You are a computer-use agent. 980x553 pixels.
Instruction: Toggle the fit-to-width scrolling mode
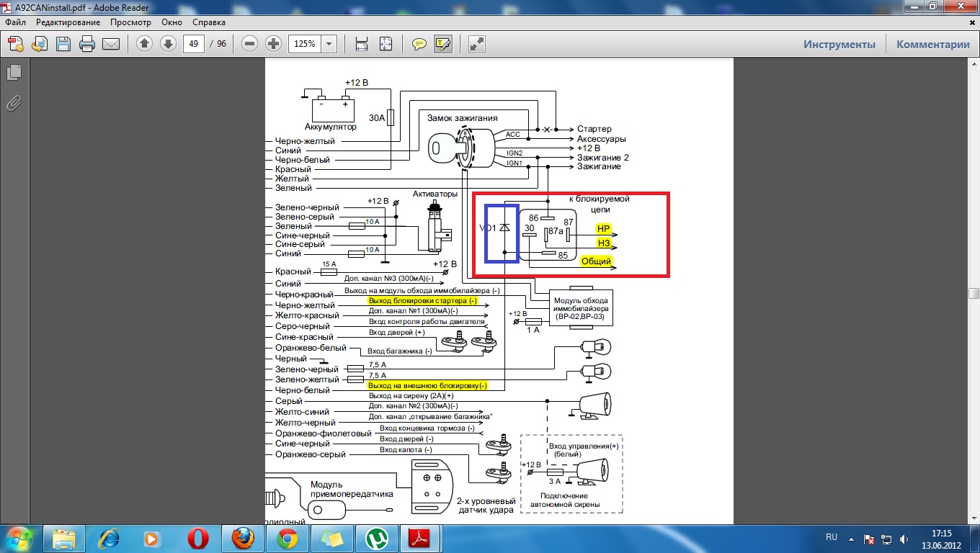click(x=362, y=44)
